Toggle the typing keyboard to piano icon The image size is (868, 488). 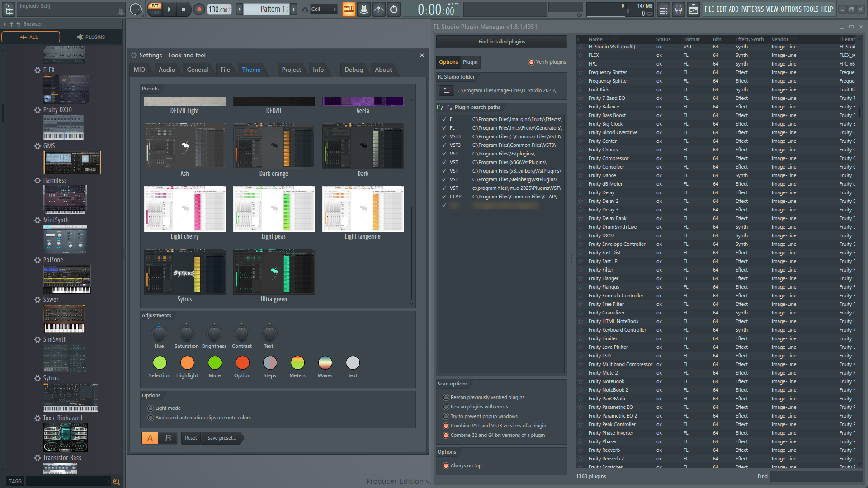pos(349,9)
